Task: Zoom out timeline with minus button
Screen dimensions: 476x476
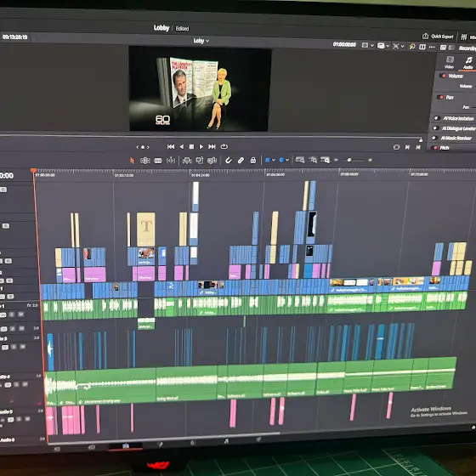Action: click(336, 160)
